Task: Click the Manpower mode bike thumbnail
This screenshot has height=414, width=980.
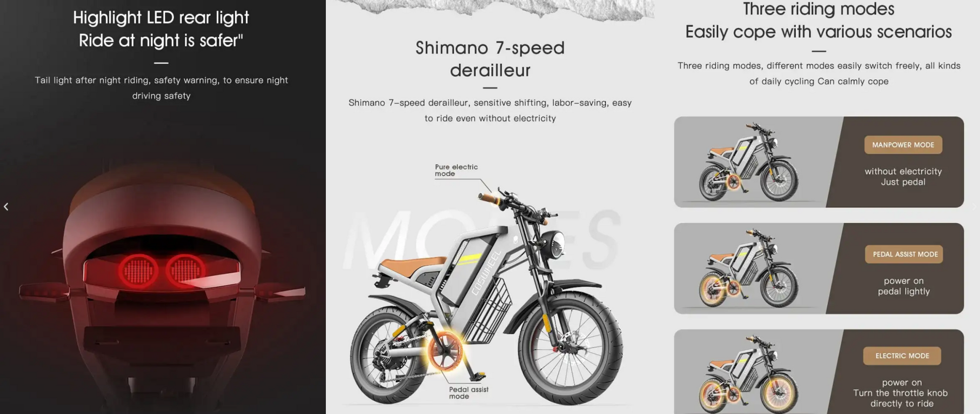Action: click(748, 162)
